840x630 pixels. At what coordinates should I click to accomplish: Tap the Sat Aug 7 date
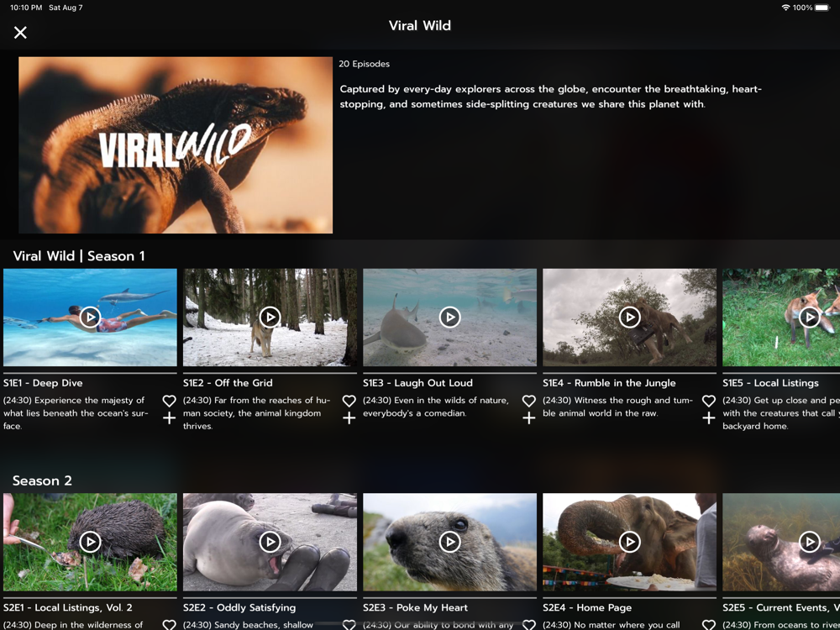66,8
